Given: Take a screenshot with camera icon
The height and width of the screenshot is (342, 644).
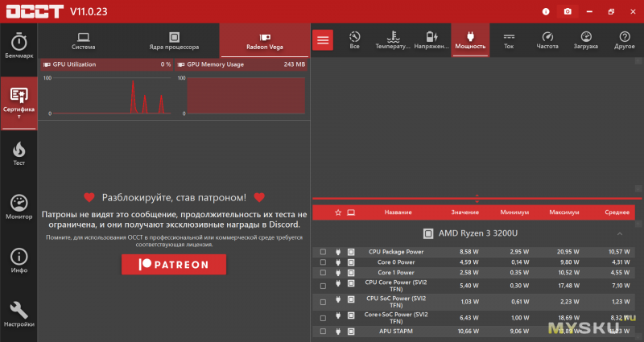Looking at the screenshot, I should [x=568, y=11].
